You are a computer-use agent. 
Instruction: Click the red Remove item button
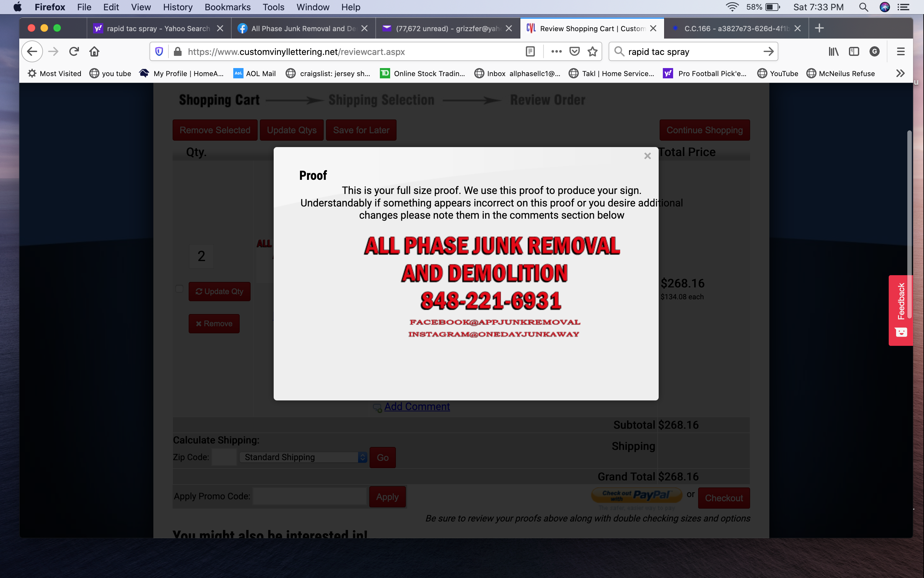point(214,323)
